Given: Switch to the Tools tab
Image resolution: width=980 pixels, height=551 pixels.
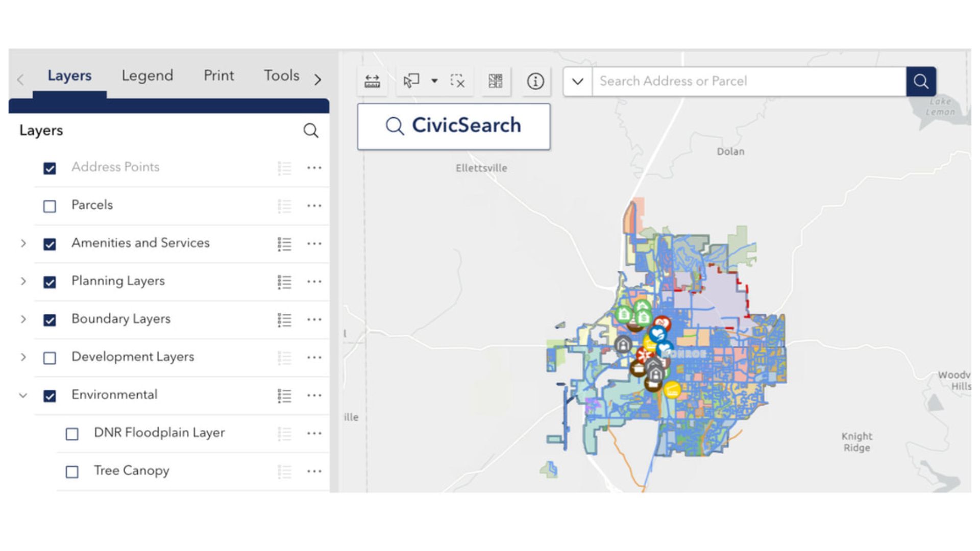Looking at the screenshot, I should 281,76.
